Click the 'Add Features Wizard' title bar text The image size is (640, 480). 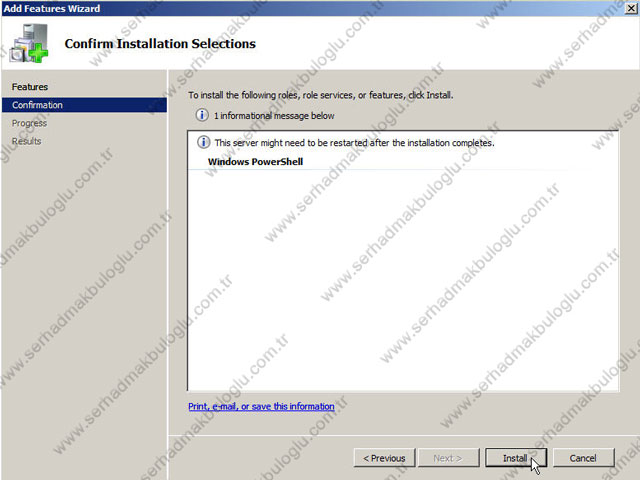pos(52,8)
